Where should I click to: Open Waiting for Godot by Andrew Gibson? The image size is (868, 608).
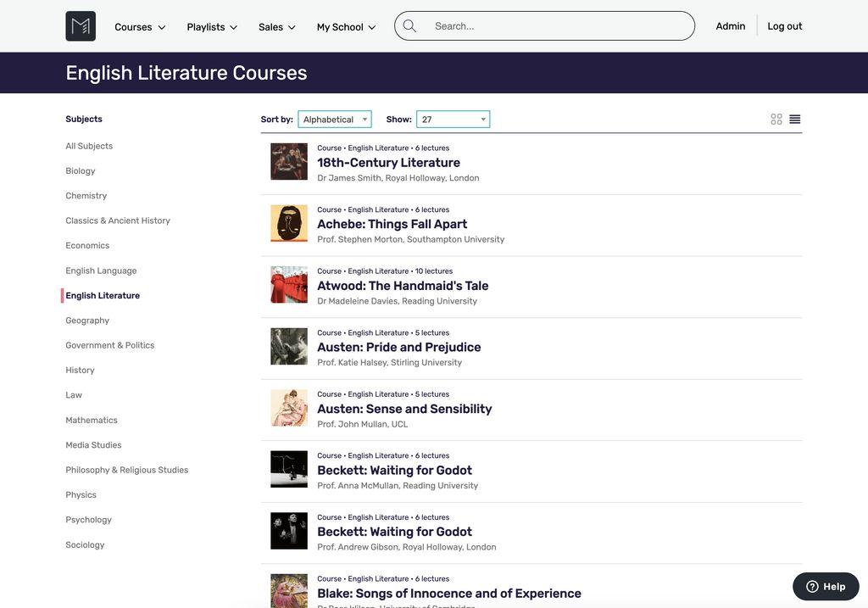[395, 532]
